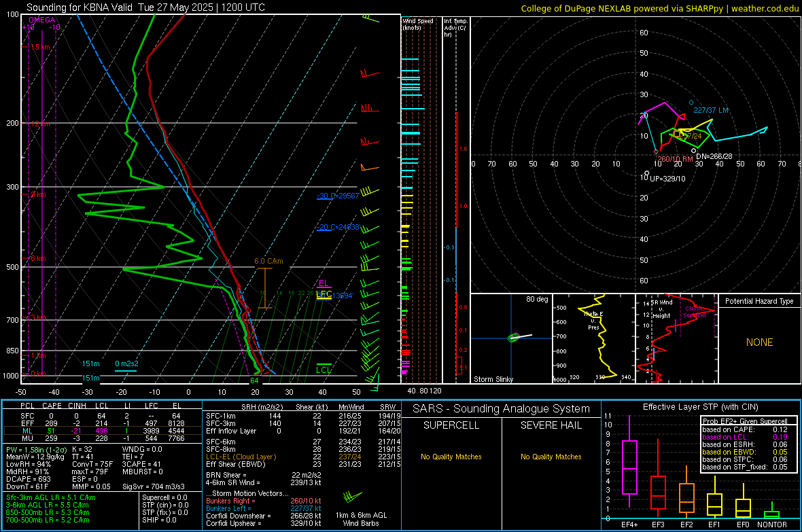Click the -20 C=24838' level label
802x532 pixels.
(338, 227)
